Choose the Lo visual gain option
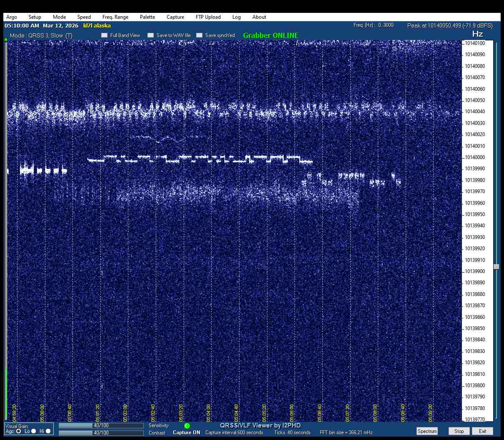The height and width of the screenshot is (440, 504). point(34,431)
